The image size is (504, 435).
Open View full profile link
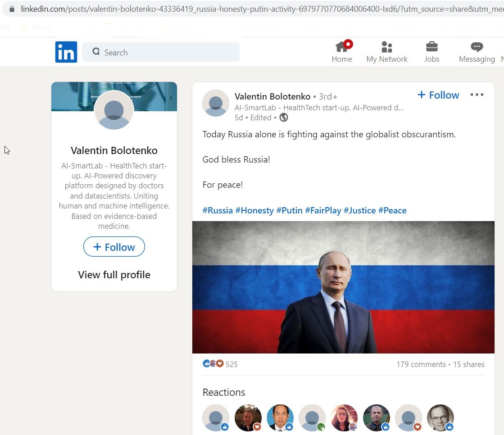point(114,275)
